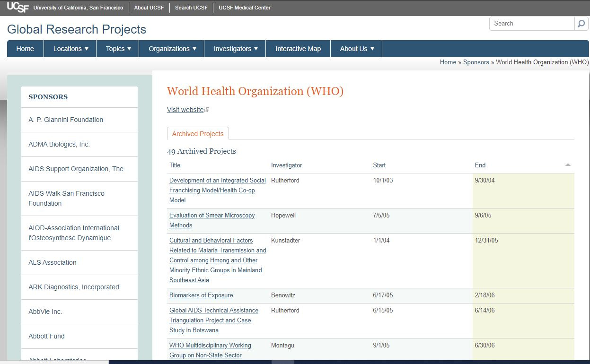Click start date 10/1/03

tap(383, 180)
